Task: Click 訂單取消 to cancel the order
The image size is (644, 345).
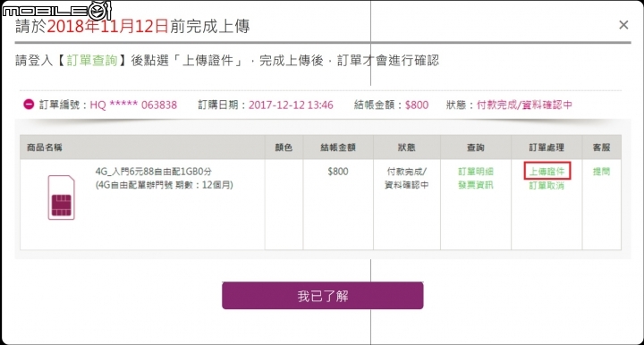Action: pos(547,186)
